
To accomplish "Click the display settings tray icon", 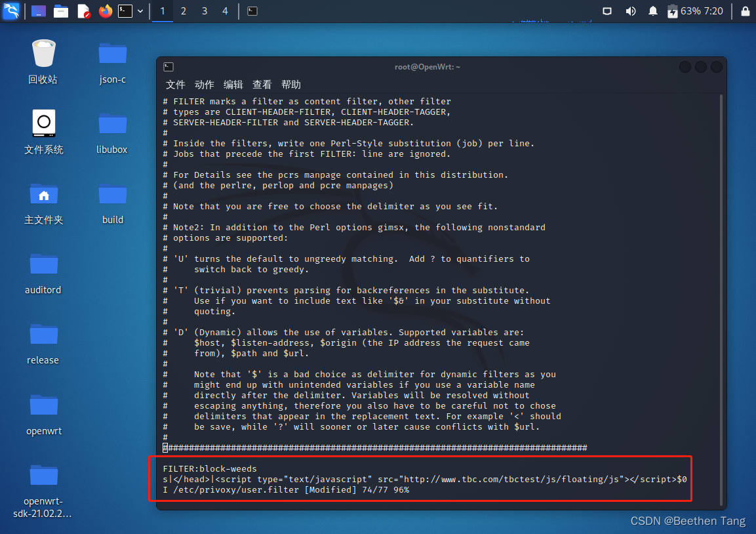I will point(607,11).
